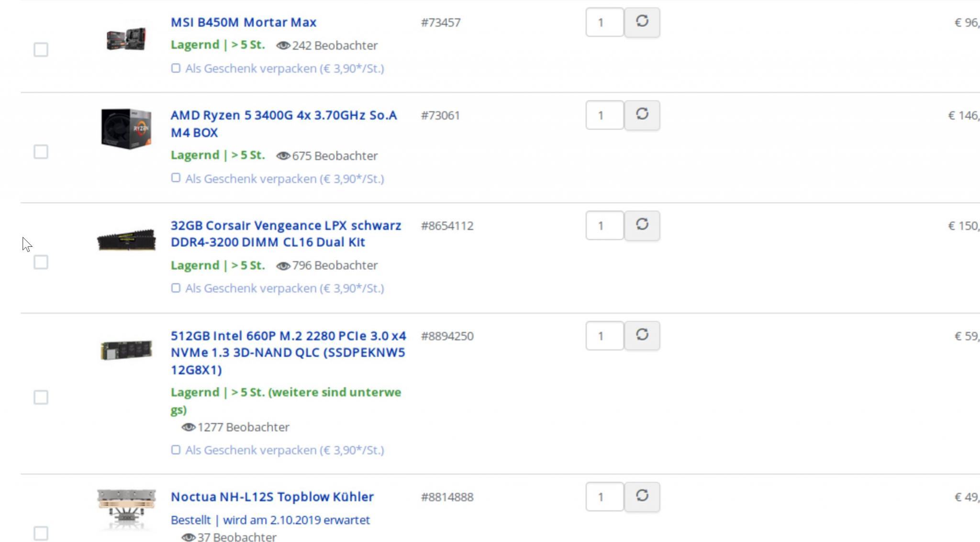Viewport: 980px width, 542px height.
Task: Select the MSI B450M Mortar Max row checkbox
Action: click(41, 49)
